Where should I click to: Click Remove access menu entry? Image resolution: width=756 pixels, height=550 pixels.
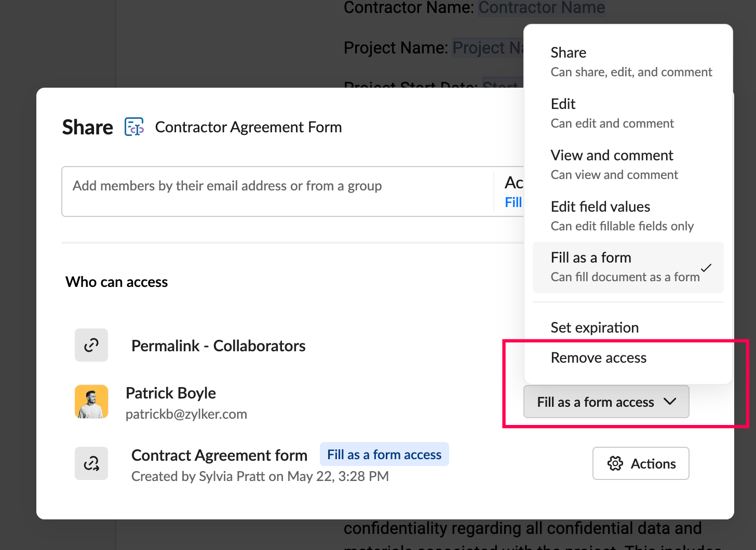pyautogui.click(x=599, y=357)
